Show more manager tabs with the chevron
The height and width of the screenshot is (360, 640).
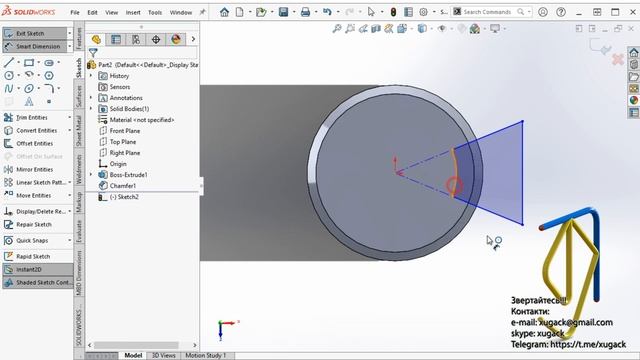[193, 40]
